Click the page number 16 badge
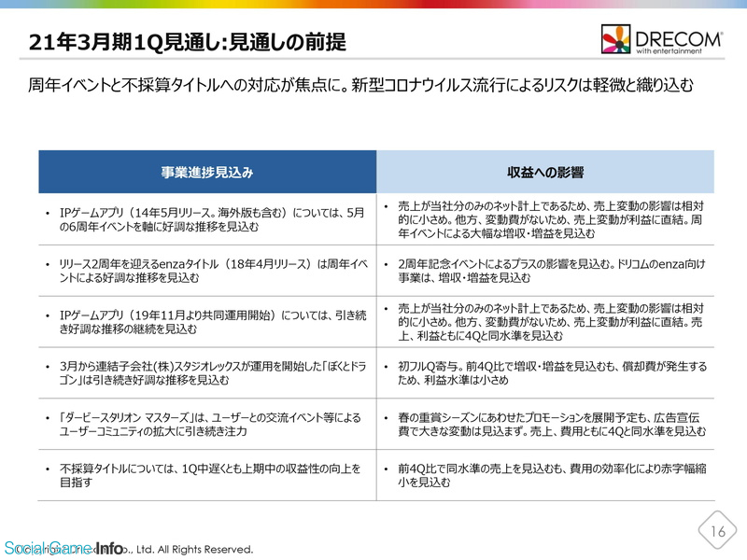Screen dimensions: 747x560 717,530
